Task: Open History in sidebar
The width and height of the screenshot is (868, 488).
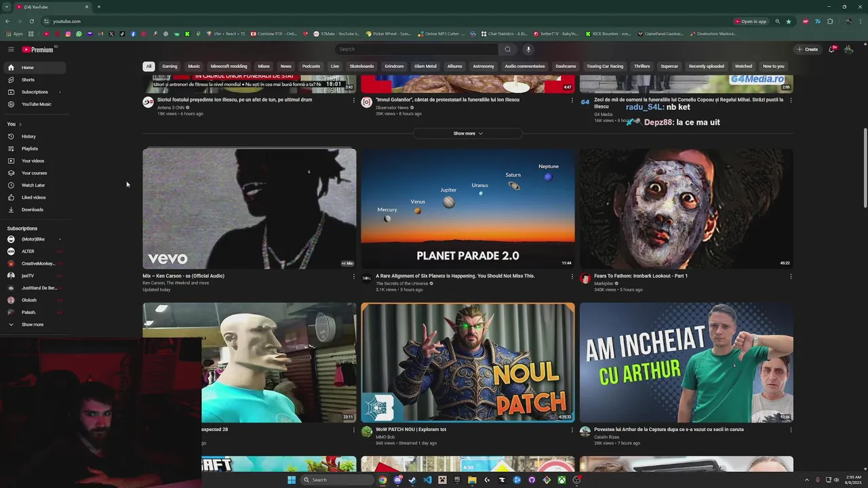Action: pyautogui.click(x=33, y=136)
